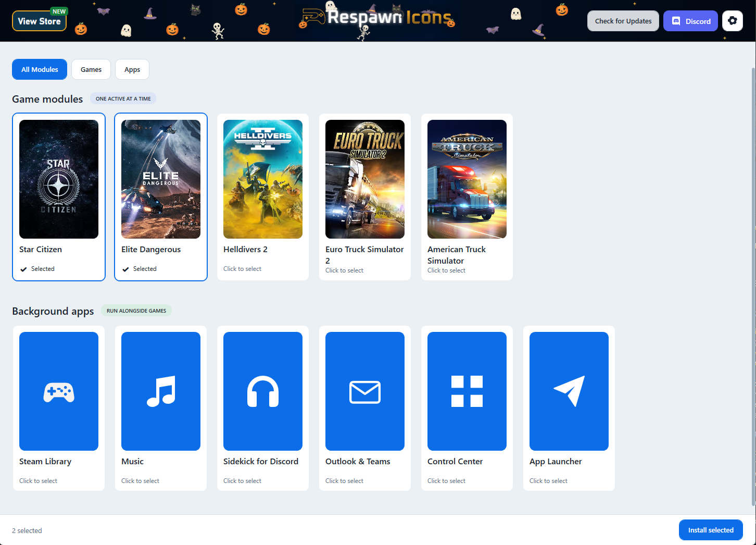Screen dimensions: 756x545
Task: Click the Music card title
Action: (x=132, y=462)
